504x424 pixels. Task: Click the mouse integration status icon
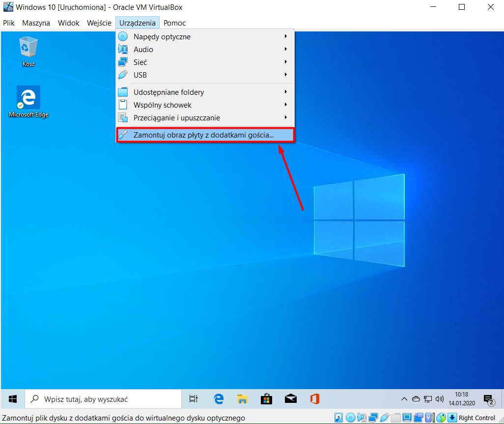point(441,418)
